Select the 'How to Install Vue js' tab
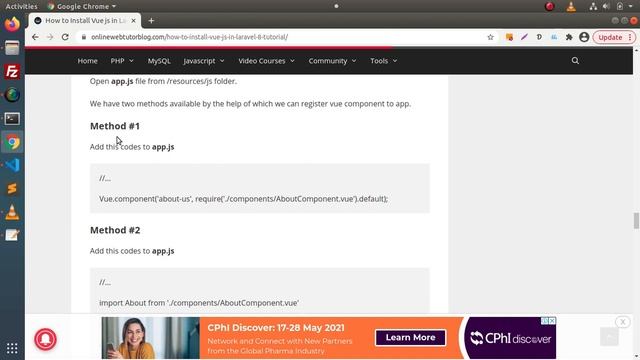The height and width of the screenshot is (360, 640). pyautogui.click(x=85, y=20)
